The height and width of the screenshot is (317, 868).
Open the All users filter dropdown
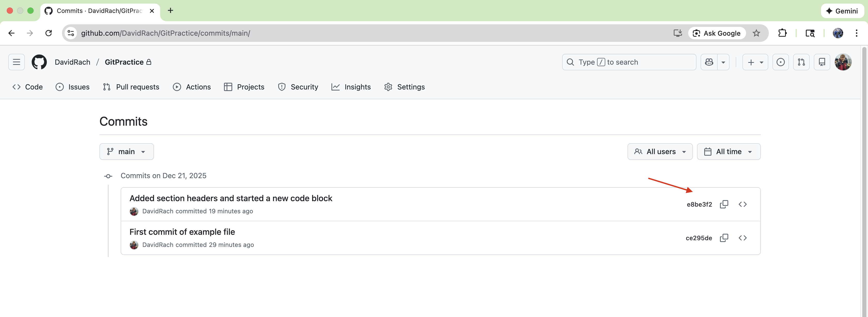[x=660, y=152]
